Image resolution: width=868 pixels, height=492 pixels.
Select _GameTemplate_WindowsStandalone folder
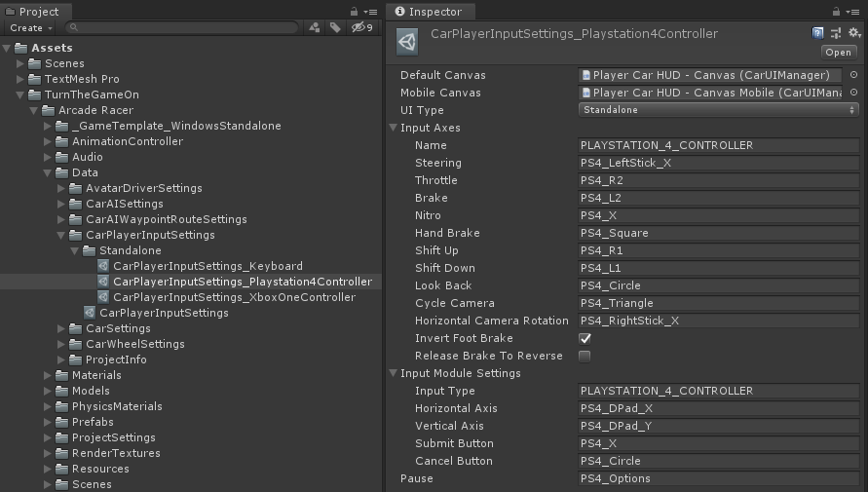(x=176, y=126)
